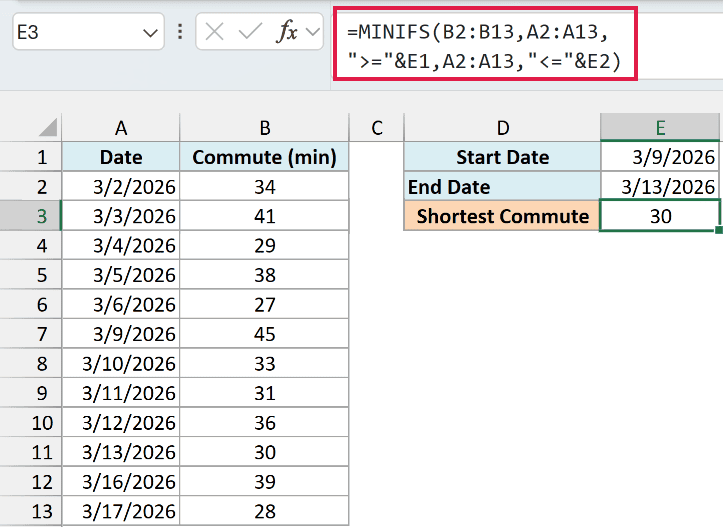Click the End Date label cell
The height and width of the screenshot is (527, 723).
[503, 187]
